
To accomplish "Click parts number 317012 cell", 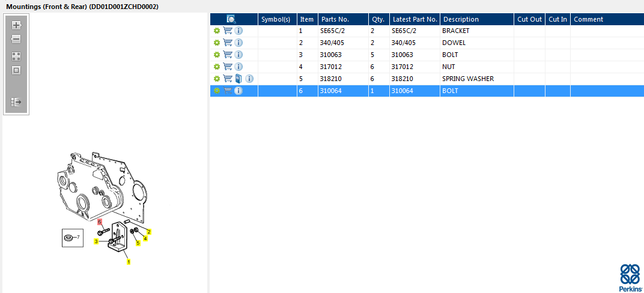I will click(x=343, y=67).
